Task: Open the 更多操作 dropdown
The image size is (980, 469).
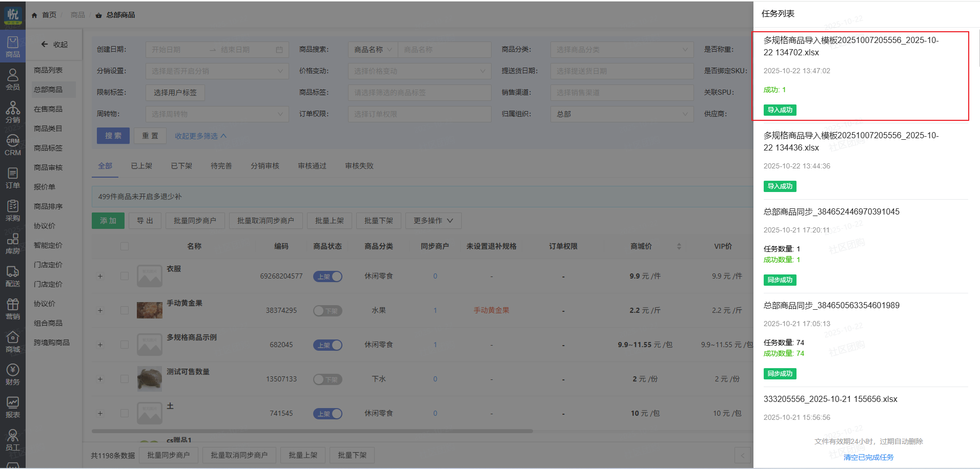Action: click(433, 221)
